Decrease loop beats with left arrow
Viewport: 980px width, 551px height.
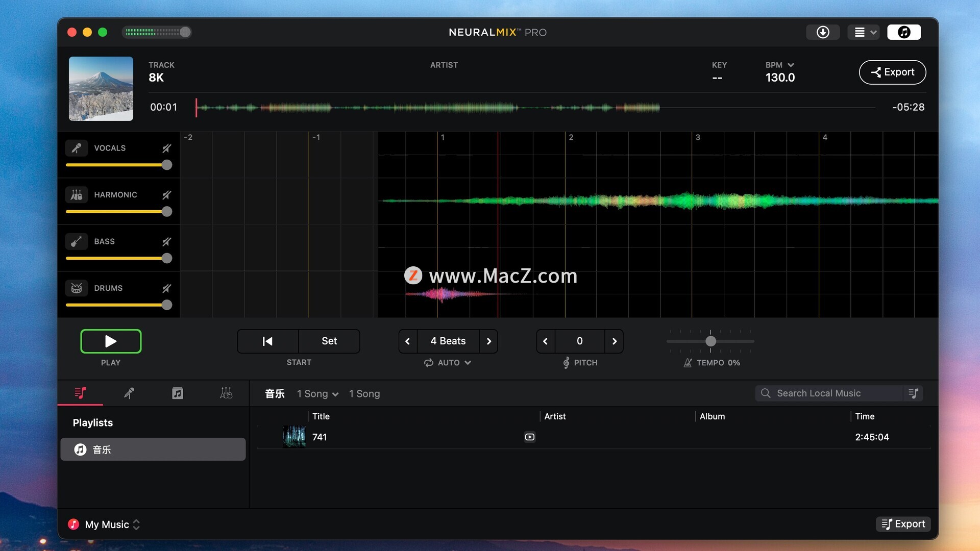point(407,341)
